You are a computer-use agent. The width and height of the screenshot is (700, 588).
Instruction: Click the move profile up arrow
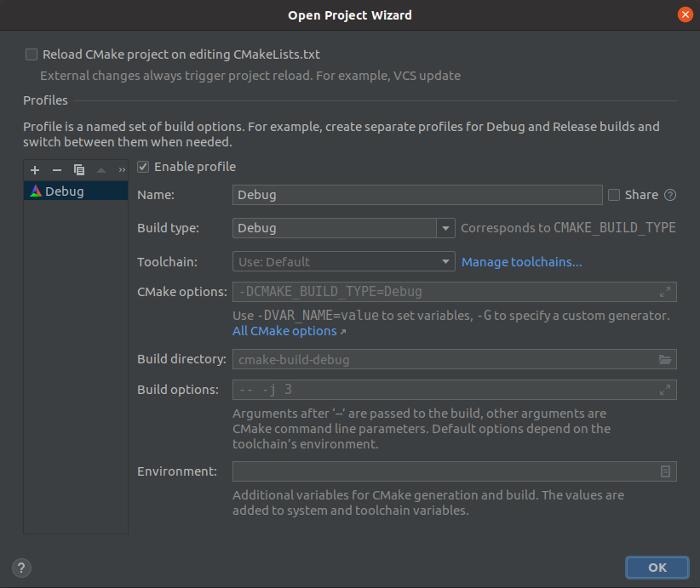101,170
